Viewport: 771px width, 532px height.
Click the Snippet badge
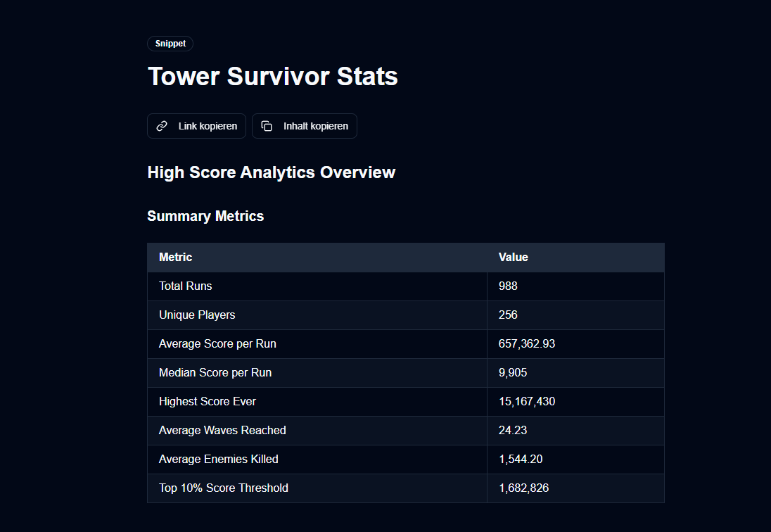[x=170, y=43]
